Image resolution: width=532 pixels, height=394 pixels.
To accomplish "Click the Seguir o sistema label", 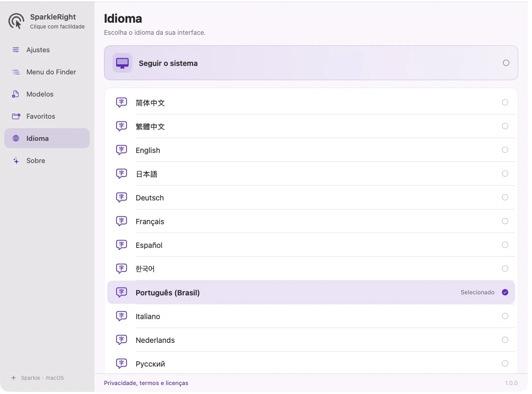I will 168,63.
